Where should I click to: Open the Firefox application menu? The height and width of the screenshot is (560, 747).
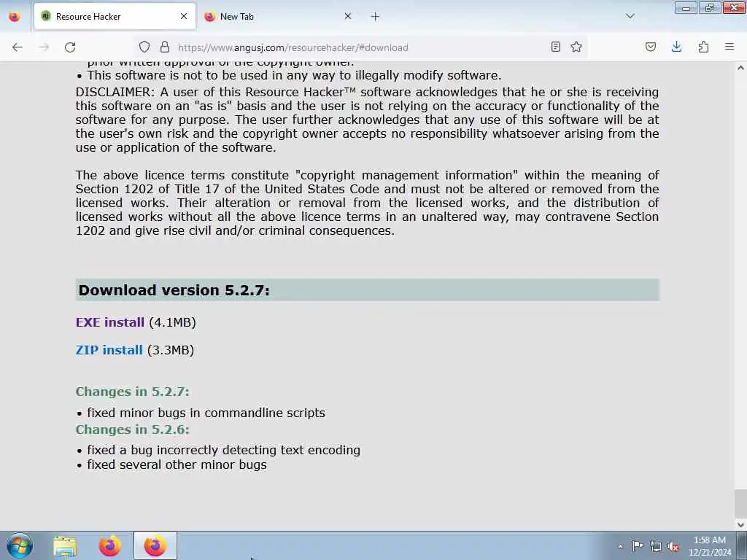click(x=729, y=47)
